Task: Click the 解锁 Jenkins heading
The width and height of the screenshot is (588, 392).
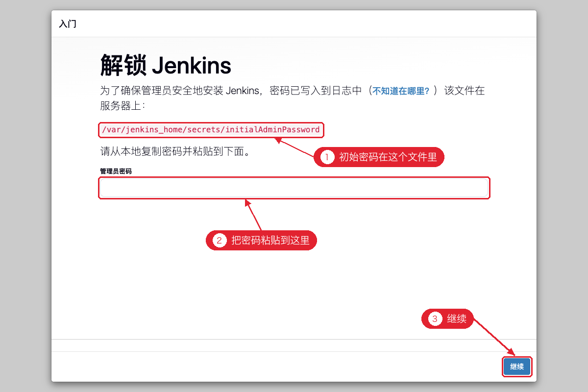Action: (166, 65)
